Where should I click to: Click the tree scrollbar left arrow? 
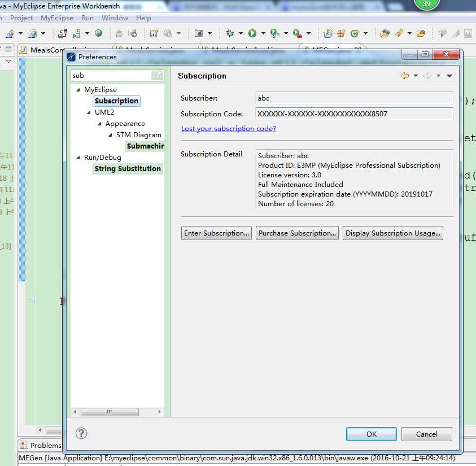point(75,412)
